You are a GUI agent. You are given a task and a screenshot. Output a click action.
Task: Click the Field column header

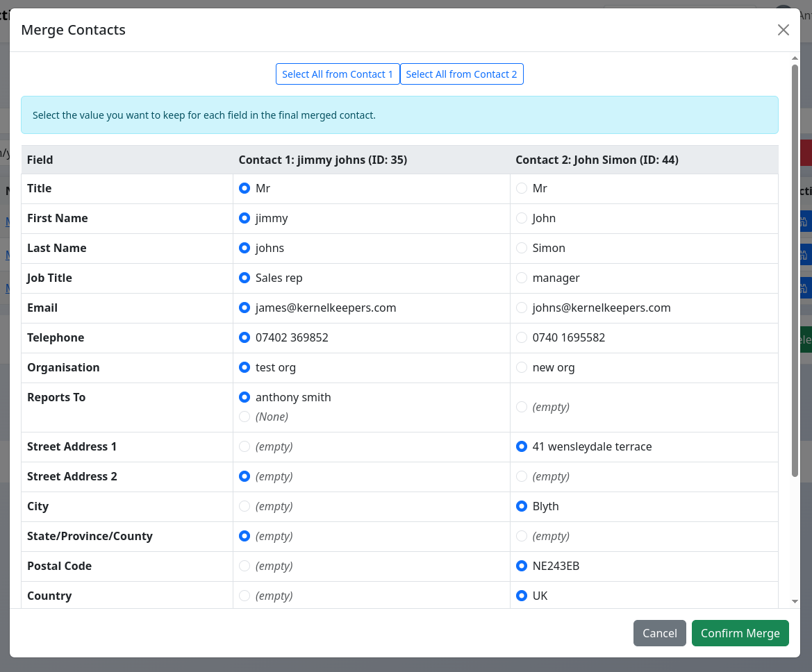click(x=40, y=160)
